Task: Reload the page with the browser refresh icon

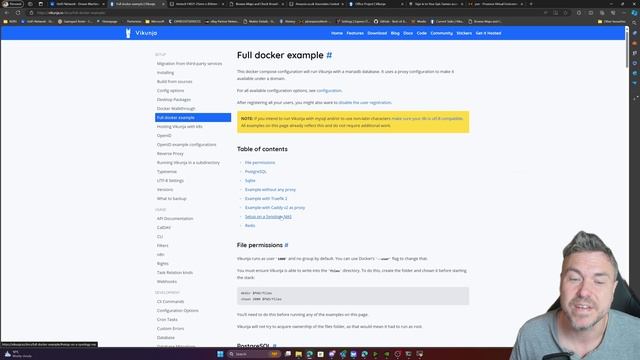Action: coord(18,13)
